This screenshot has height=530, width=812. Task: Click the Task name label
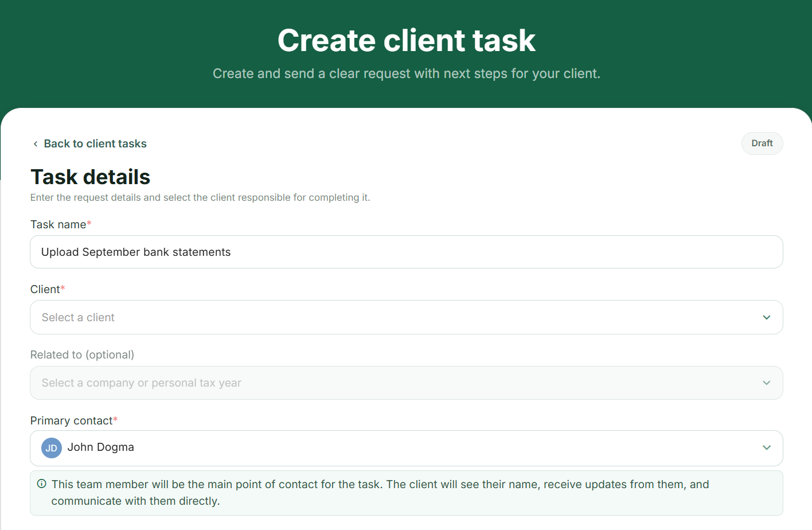click(61, 224)
